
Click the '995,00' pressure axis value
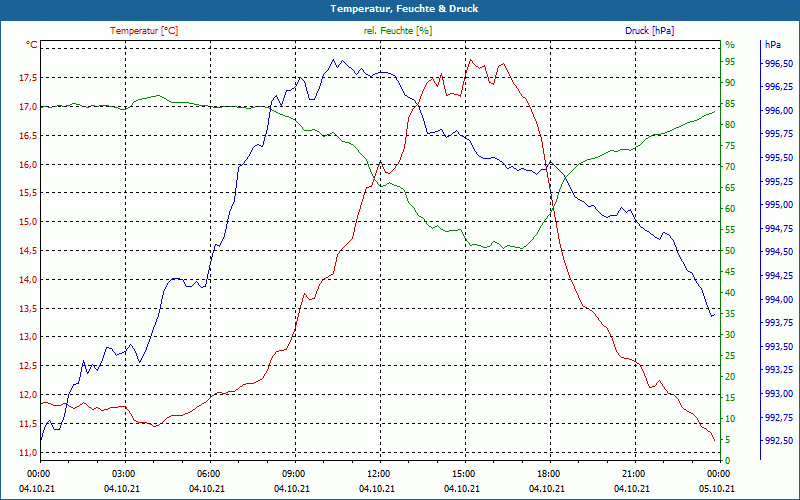(779, 205)
